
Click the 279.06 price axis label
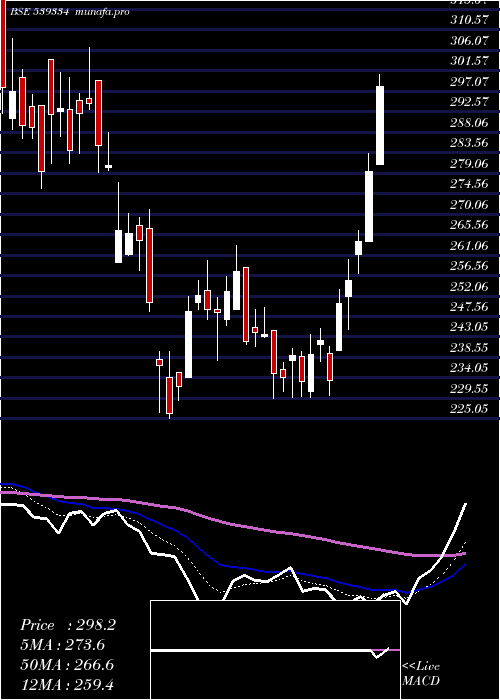[469, 163]
